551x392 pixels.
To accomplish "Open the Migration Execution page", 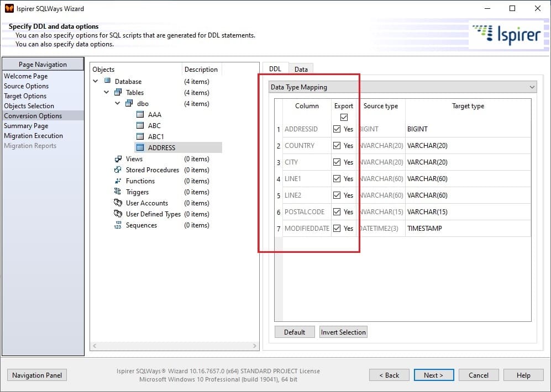I will tap(35, 135).
